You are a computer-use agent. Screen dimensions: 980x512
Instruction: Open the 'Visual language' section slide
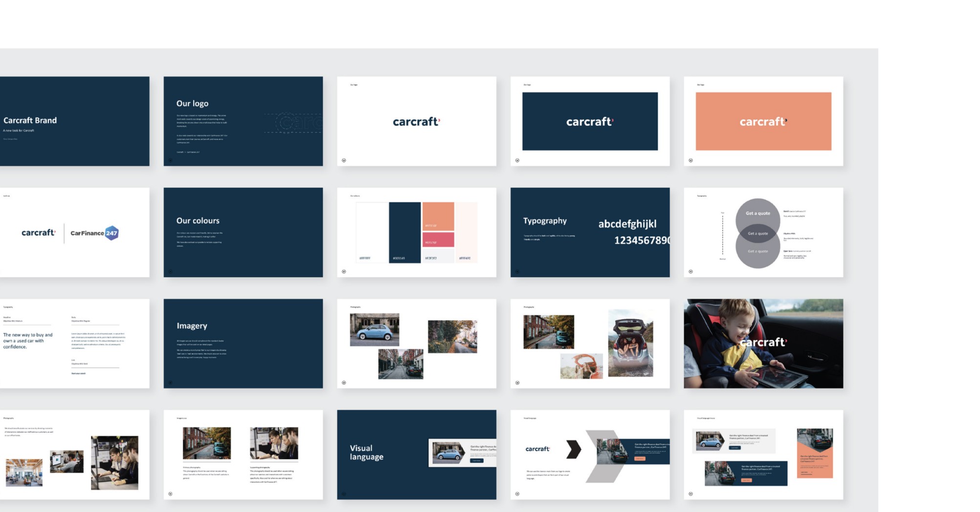pos(417,455)
